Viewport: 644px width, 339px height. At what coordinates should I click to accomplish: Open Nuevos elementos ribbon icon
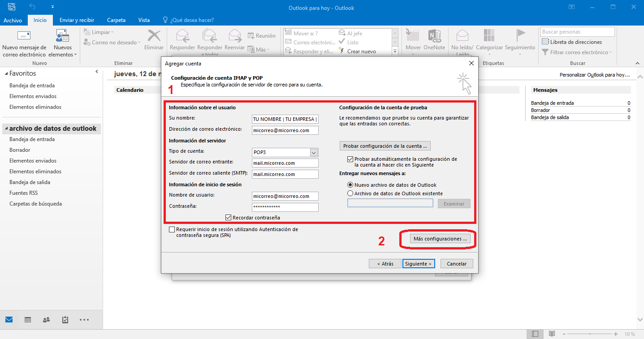pos(62,36)
